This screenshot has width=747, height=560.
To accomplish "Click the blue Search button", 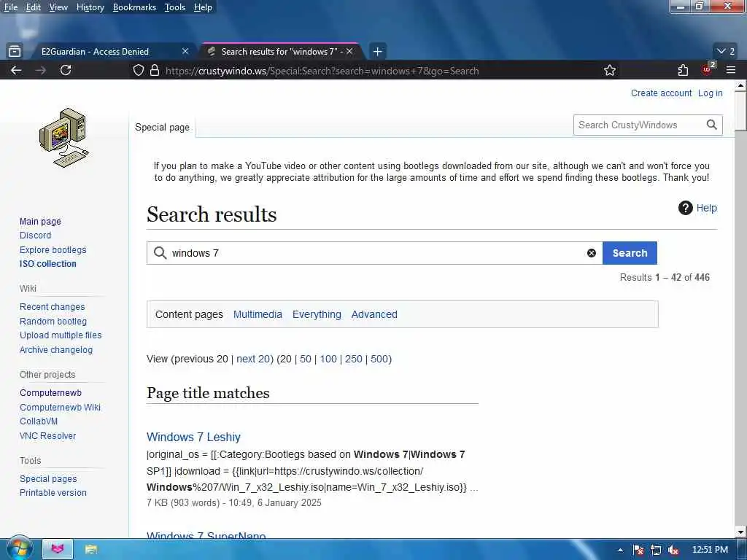I will [630, 253].
